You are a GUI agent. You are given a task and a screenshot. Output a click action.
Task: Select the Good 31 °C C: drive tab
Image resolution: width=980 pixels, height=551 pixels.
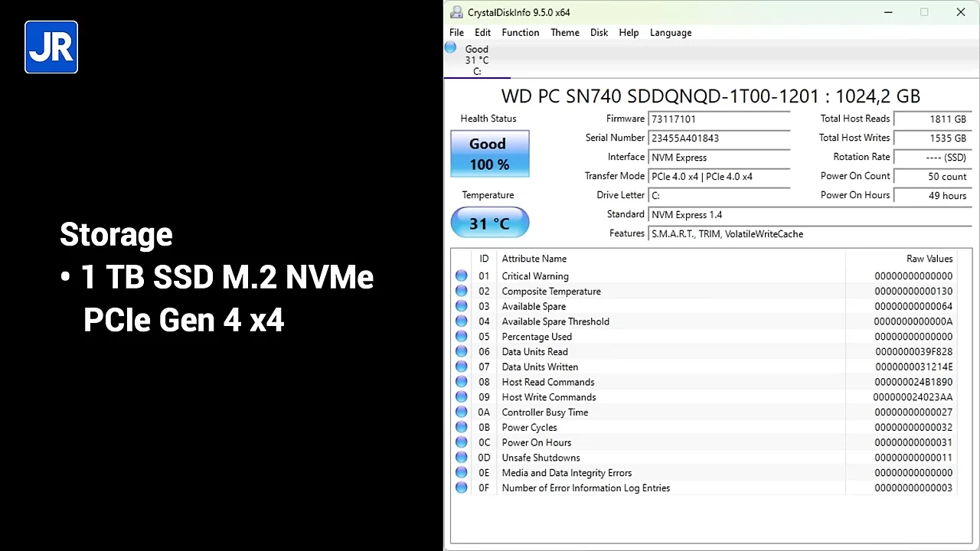476,60
